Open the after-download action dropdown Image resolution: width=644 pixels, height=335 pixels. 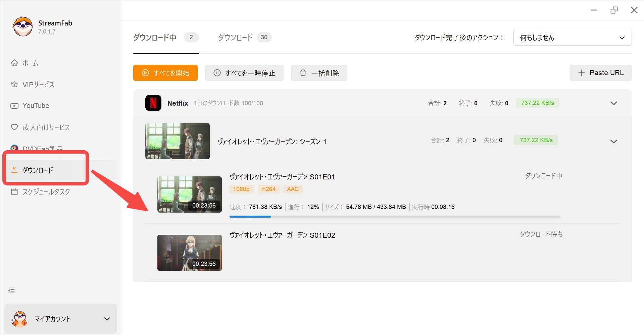pos(572,38)
